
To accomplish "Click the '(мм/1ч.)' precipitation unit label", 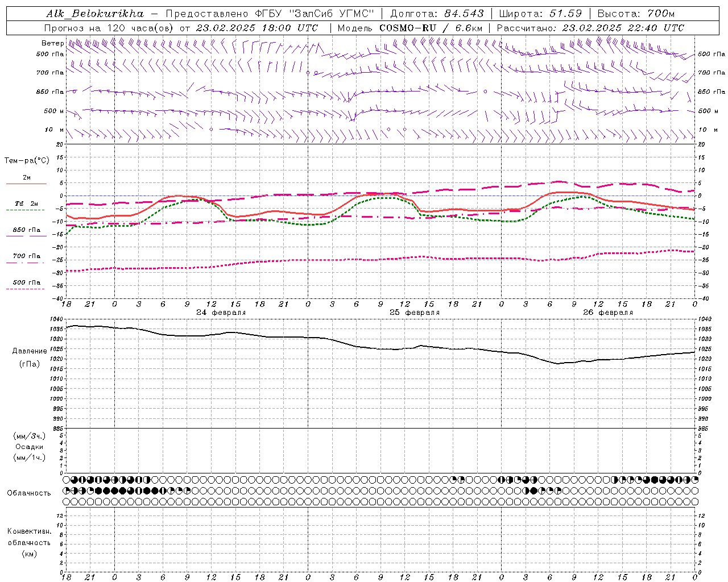I will click(x=30, y=458).
